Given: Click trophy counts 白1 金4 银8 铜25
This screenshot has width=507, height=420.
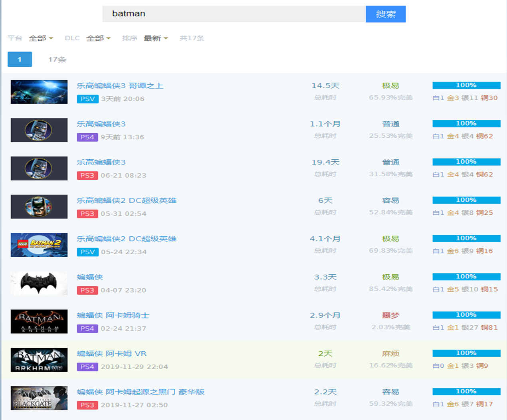Looking at the screenshot, I should tap(463, 213).
